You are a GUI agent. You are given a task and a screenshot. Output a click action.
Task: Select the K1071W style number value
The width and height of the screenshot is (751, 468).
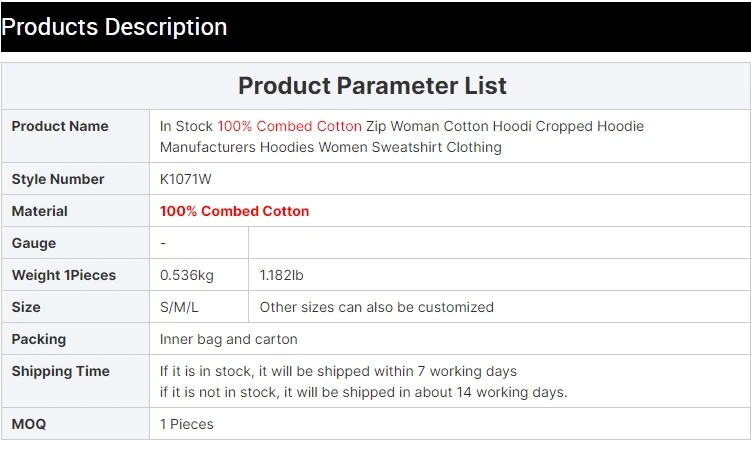click(186, 179)
